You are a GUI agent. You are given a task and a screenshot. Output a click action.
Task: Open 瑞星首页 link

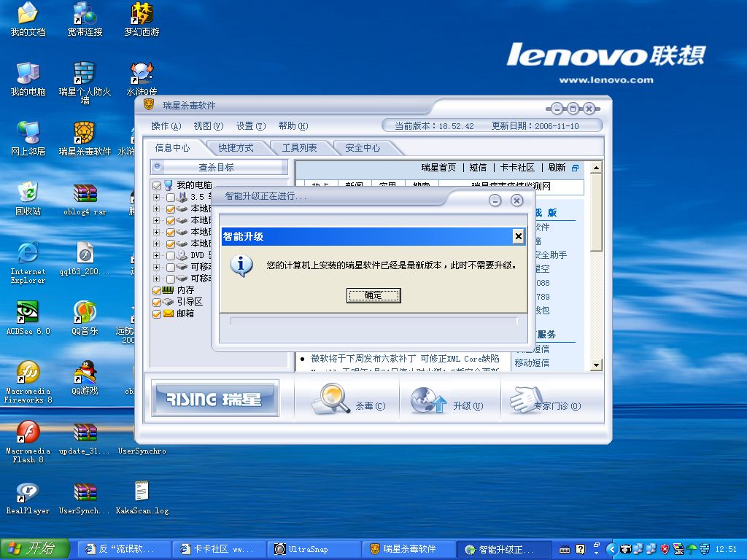tap(438, 168)
